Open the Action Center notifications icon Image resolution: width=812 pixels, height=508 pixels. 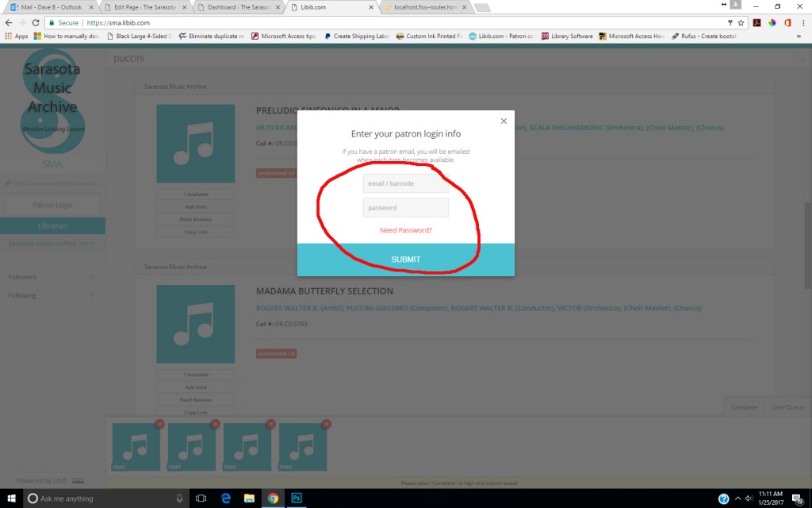coord(798,499)
